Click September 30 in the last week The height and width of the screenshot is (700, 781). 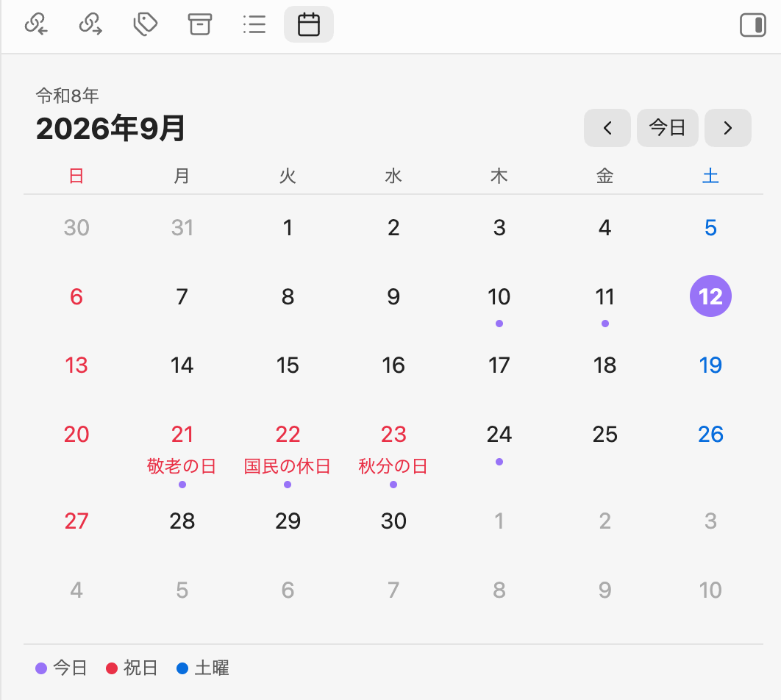393,521
